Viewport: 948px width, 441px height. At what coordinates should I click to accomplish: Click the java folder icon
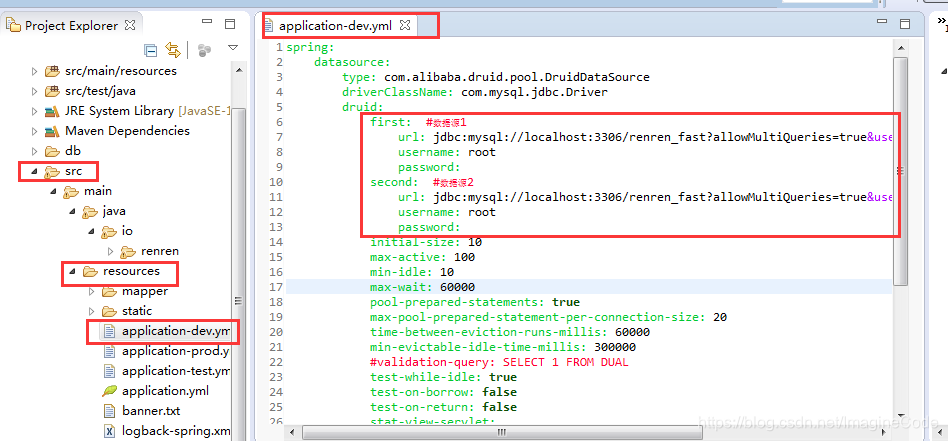(x=90, y=212)
